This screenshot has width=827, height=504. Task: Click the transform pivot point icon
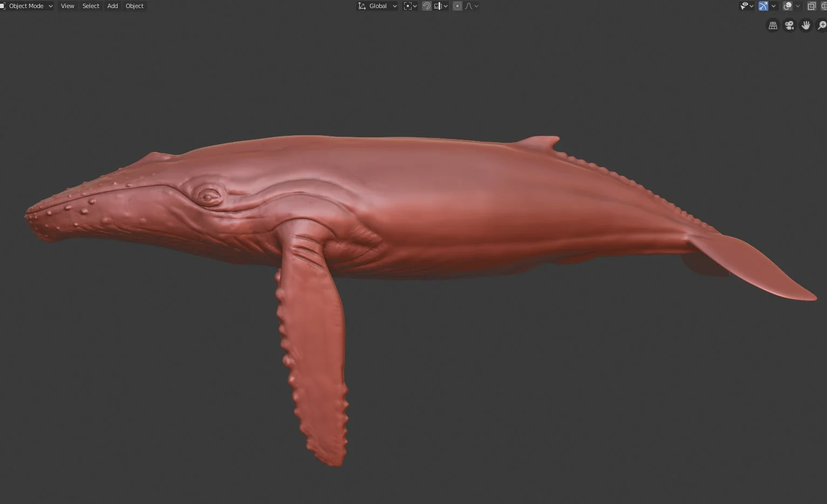tap(408, 6)
